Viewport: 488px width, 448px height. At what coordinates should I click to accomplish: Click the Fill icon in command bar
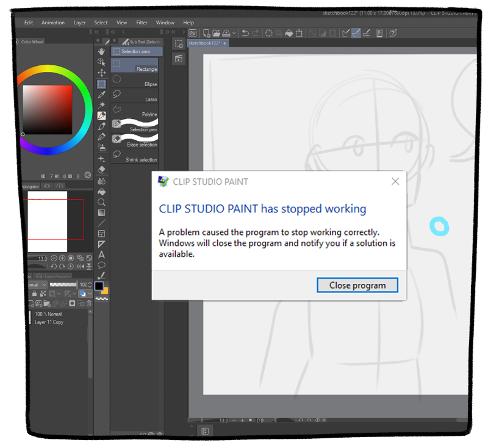289,33
